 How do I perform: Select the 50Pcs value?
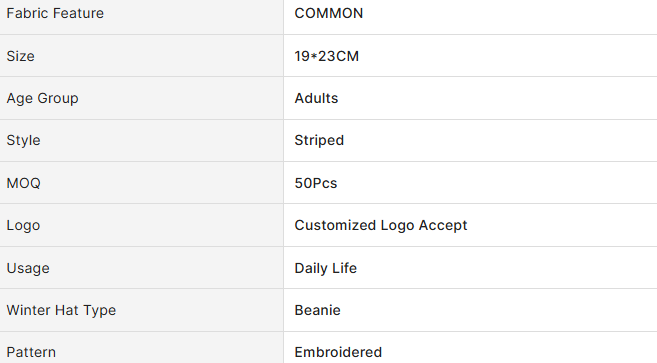pyautogui.click(x=316, y=183)
